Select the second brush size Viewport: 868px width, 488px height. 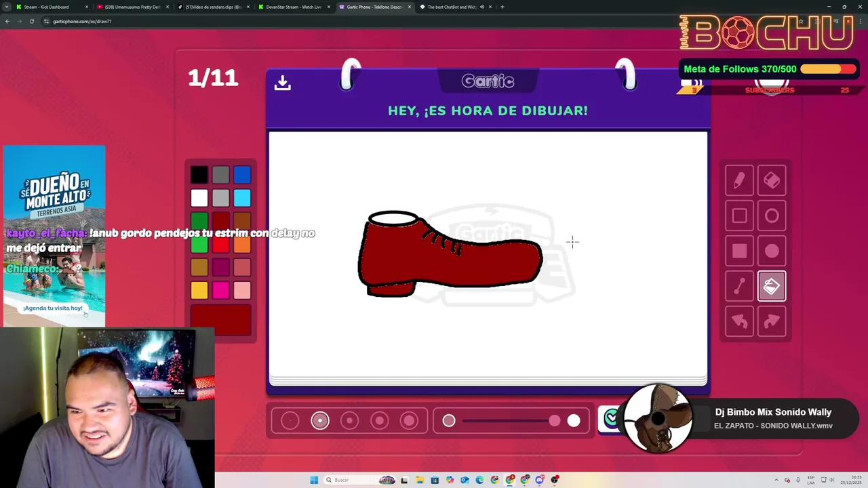[320, 421]
